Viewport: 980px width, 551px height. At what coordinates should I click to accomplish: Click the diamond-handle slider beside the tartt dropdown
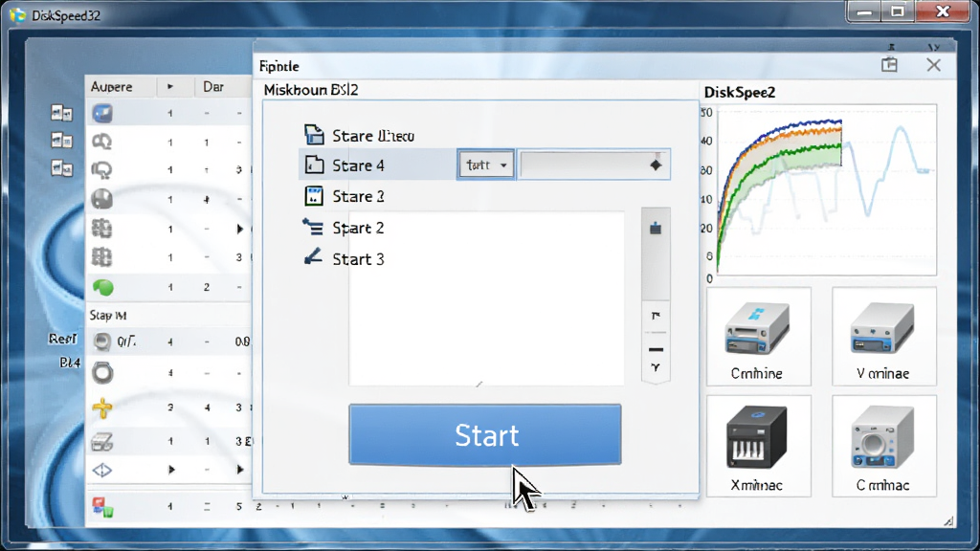tap(594, 165)
